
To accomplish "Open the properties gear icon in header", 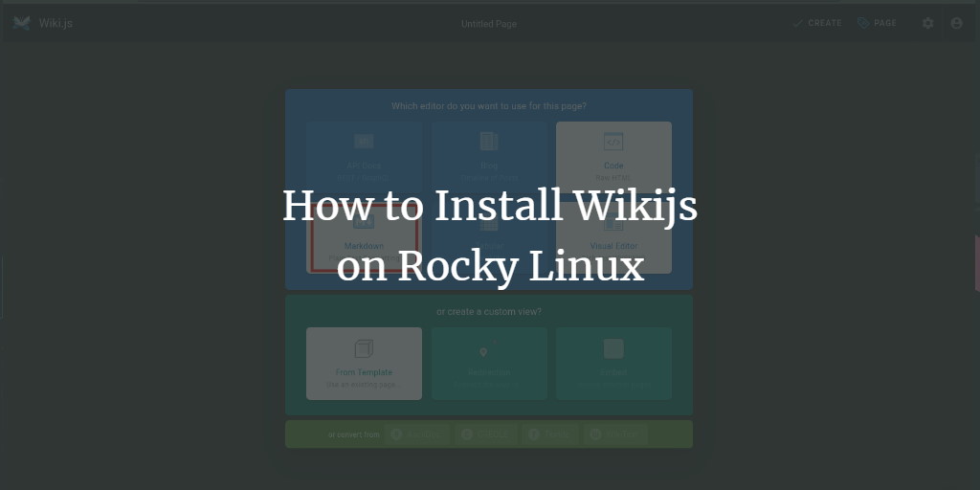I will pos(927,23).
